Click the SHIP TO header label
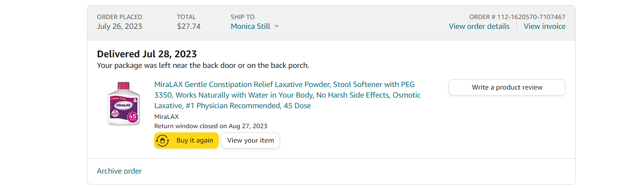The image size is (644, 188). (243, 17)
